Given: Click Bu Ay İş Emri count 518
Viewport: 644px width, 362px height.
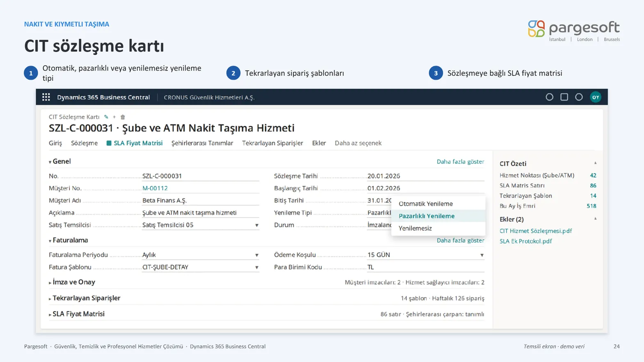Looking at the screenshot, I should [591, 206].
